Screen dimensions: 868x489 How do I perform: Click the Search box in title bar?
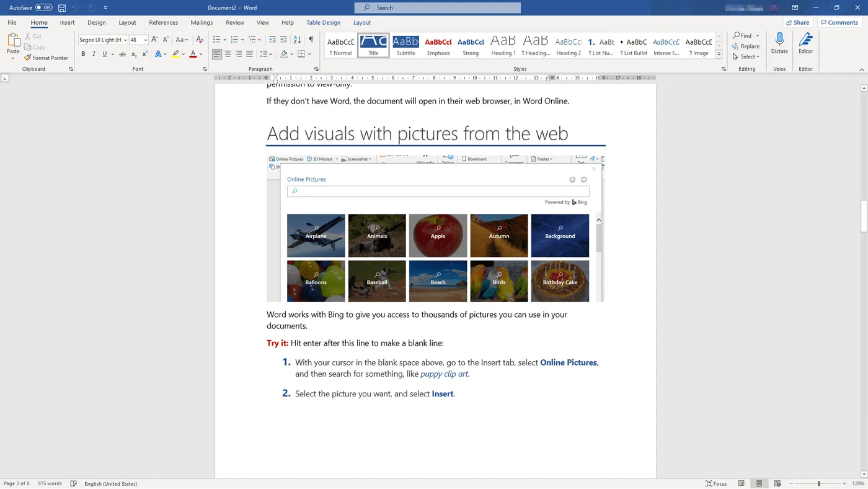click(438, 7)
